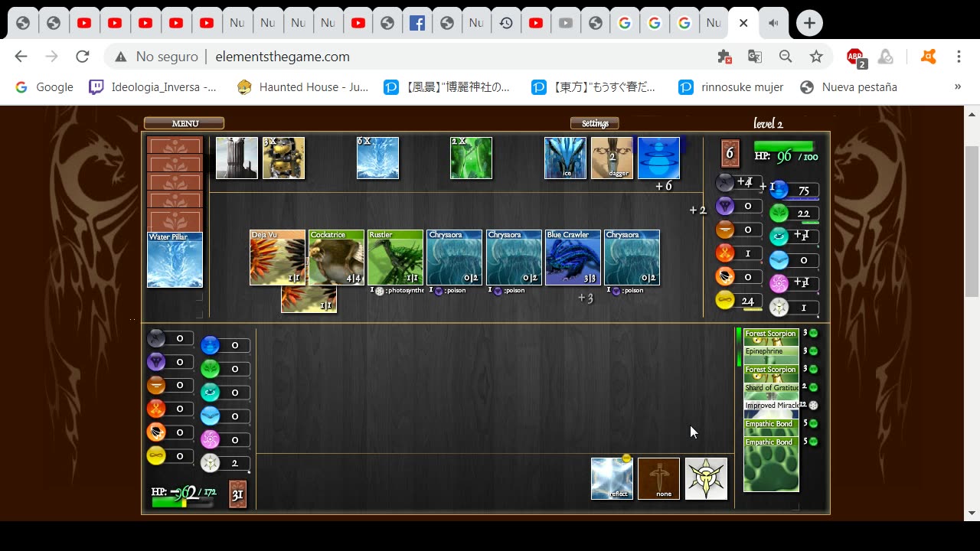The height and width of the screenshot is (551, 980).
Task: Click the opponent's pink entropy quanta orb
Action: [779, 283]
